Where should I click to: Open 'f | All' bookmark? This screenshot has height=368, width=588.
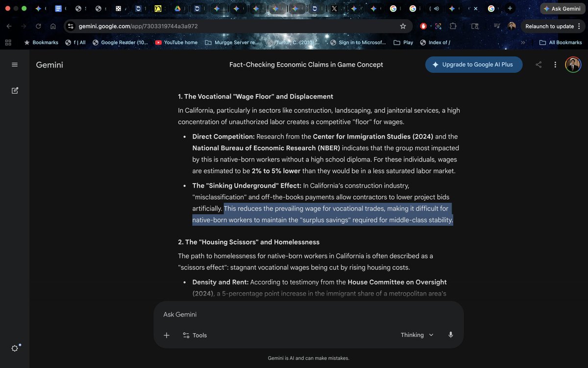(x=75, y=43)
